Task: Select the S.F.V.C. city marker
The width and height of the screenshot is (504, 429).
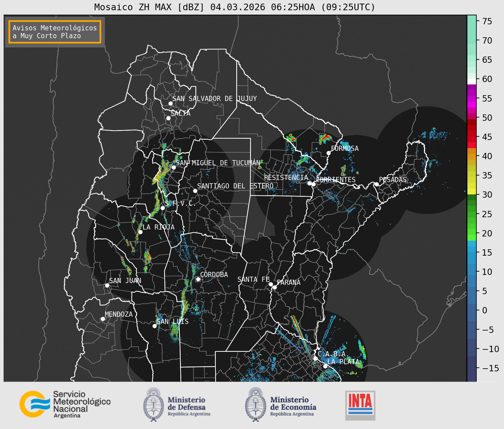Action: pyautogui.click(x=163, y=208)
